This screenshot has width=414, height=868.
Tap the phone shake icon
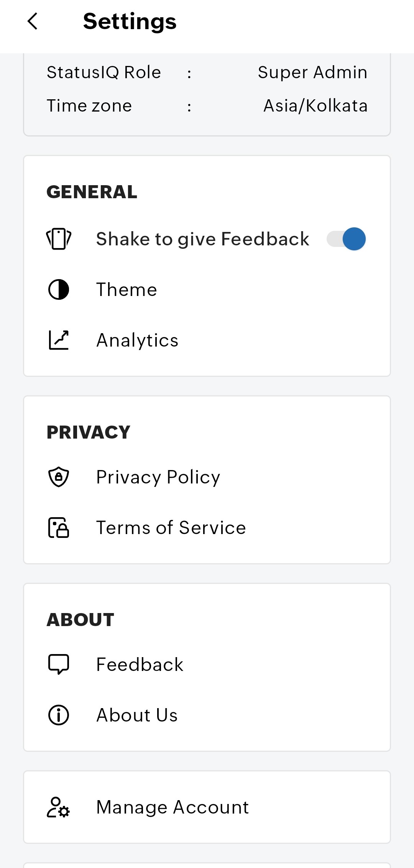click(x=59, y=239)
